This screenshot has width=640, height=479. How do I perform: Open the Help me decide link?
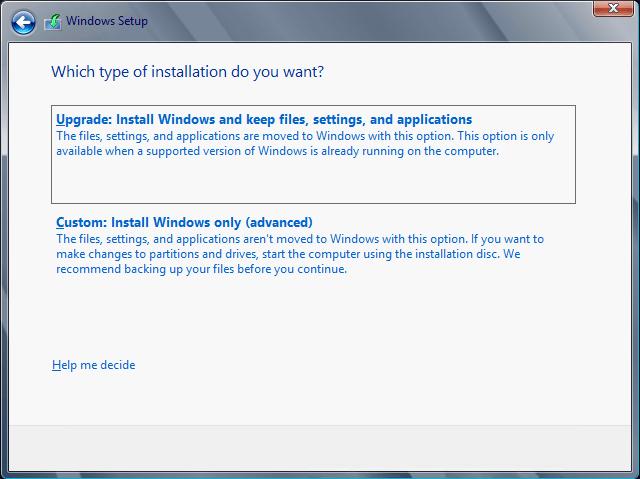pos(93,365)
